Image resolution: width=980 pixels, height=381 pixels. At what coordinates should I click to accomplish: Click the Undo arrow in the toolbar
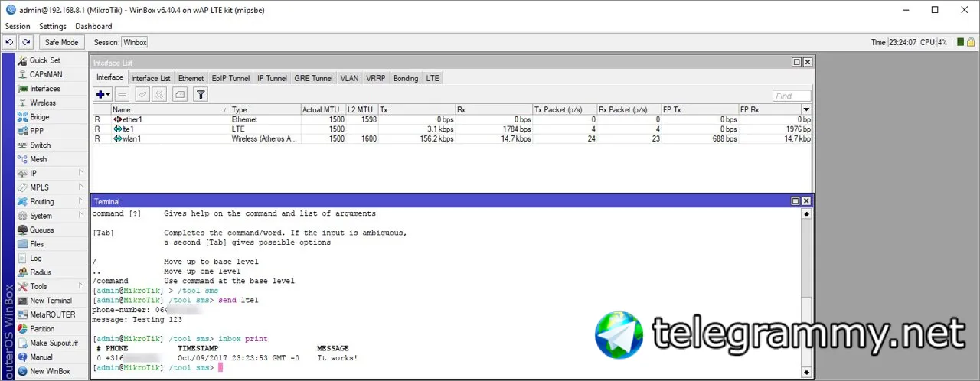(x=10, y=42)
